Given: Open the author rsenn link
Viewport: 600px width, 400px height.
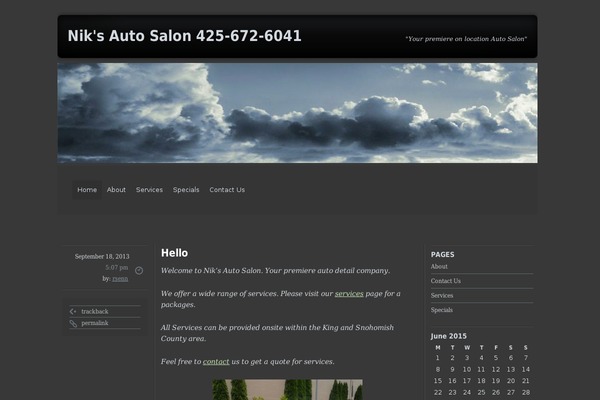Looking at the screenshot, I should pos(120,279).
